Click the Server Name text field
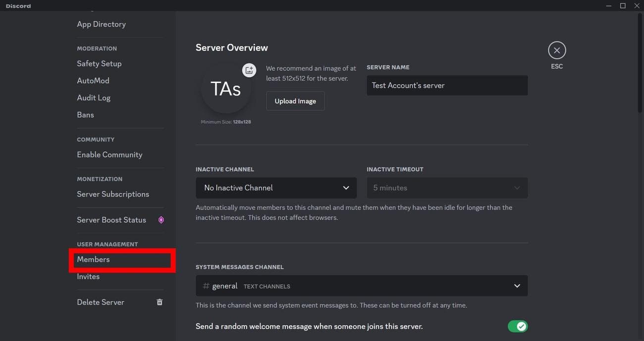 [446, 86]
